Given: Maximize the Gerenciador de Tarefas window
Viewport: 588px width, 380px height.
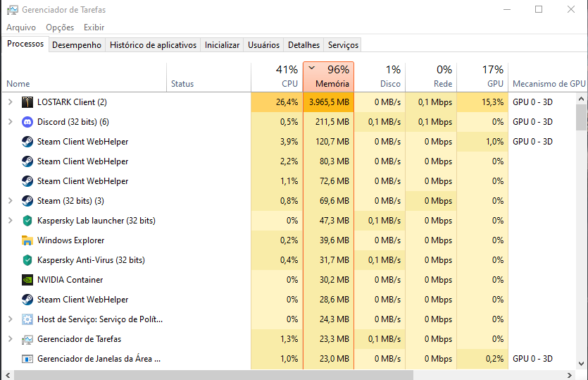Looking at the screenshot, I should [539, 9].
